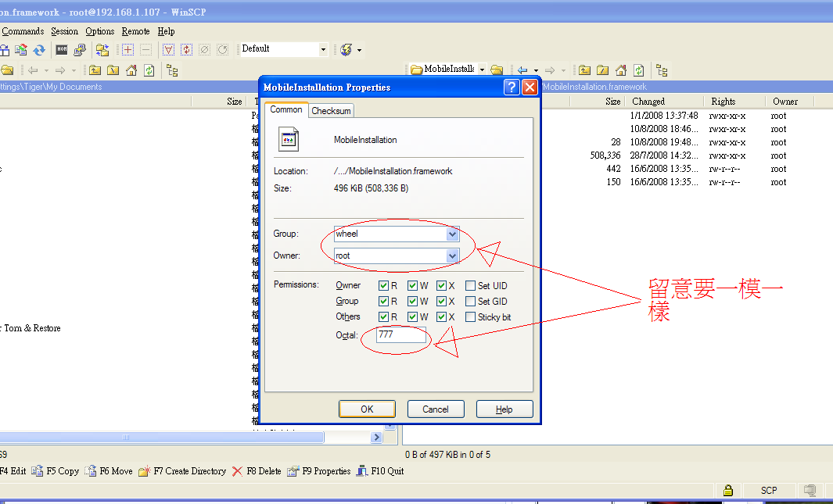Image resolution: width=833 pixels, height=504 pixels.
Task: Click the remote panel home directory icon
Action: [620, 70]
